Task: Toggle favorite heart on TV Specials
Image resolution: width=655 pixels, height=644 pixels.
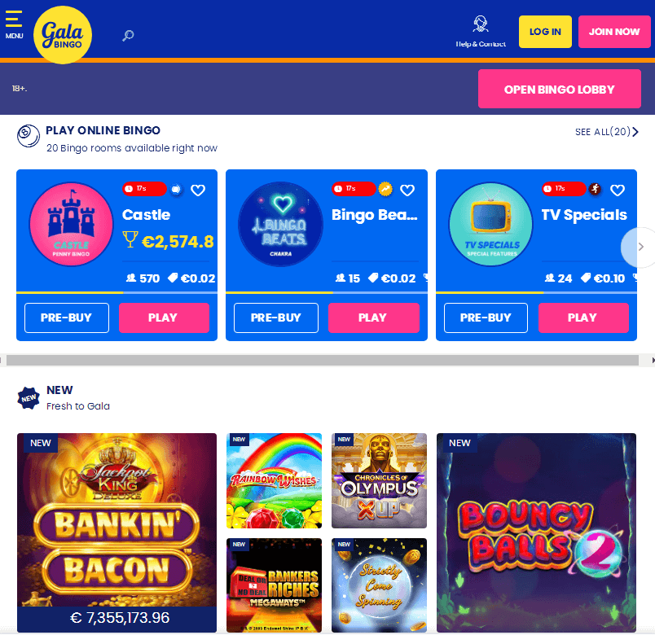Action: point(618,191)
